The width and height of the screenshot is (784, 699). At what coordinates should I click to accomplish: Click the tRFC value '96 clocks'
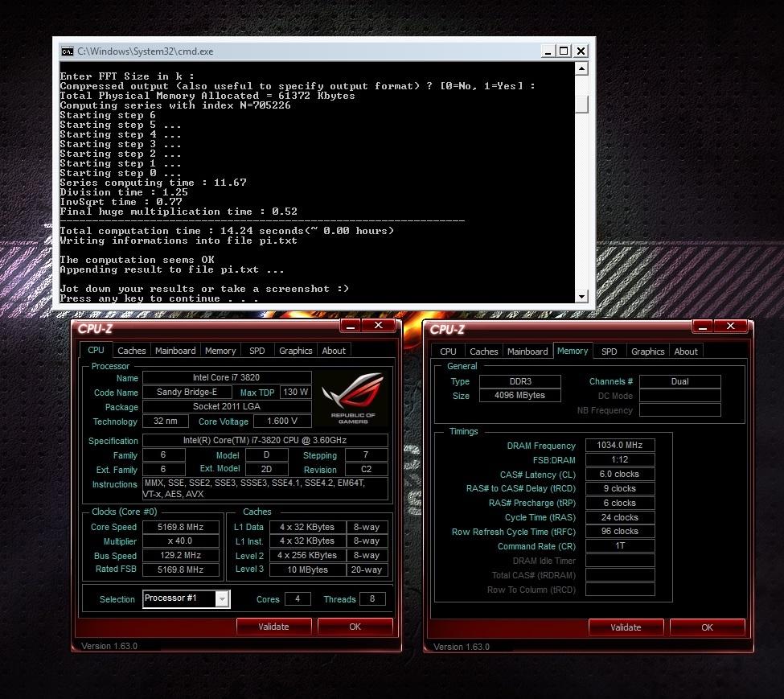click(620, 532)
